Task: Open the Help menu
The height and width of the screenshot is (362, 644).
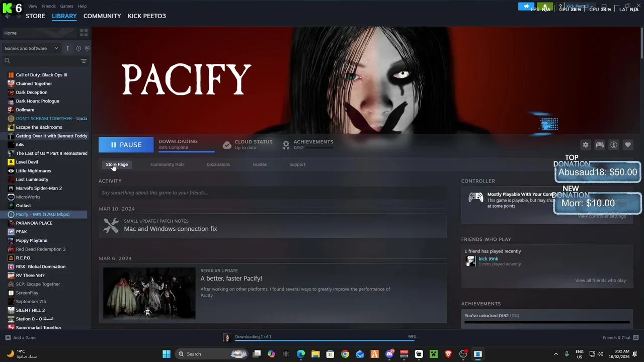Action: point(82,6)
